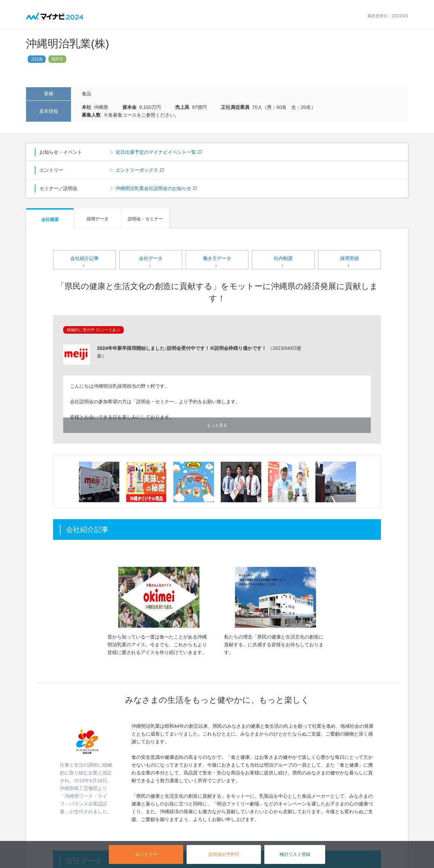The height and width of the screenshot is (868, 434).
Task: Click the お知らせ・イベント row label
Action: coord(61,152)
